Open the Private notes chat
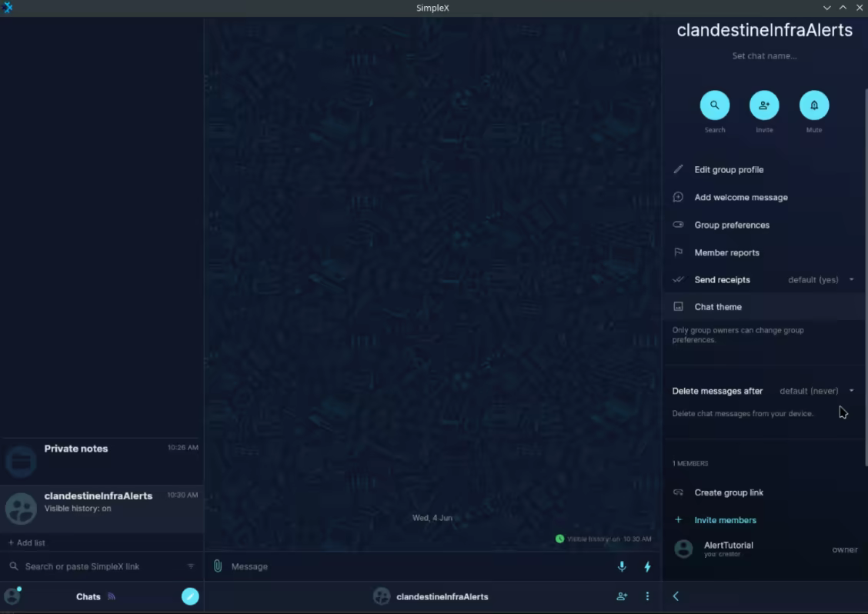This screenshot has width=868, height=614. tap(102, 459)
